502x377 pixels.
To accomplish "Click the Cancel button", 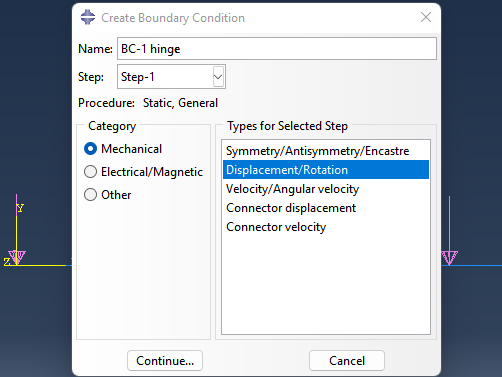I will [x=347, y=360].
